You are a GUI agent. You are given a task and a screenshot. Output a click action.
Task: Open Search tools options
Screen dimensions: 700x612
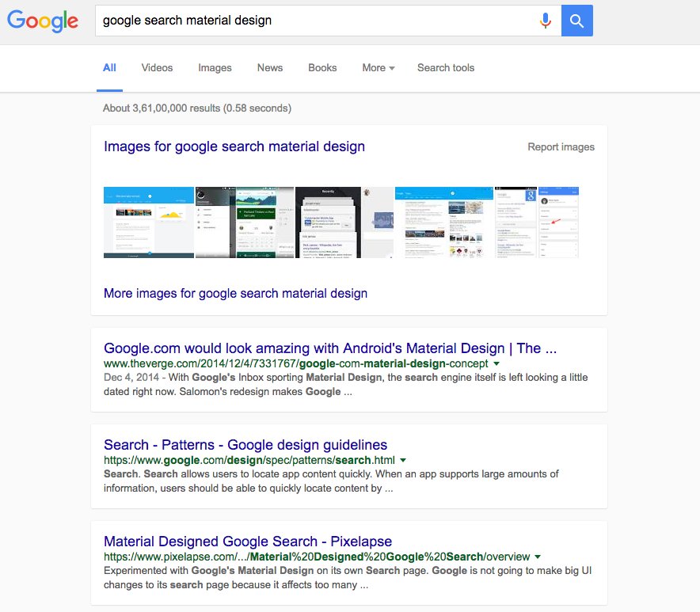446,68
